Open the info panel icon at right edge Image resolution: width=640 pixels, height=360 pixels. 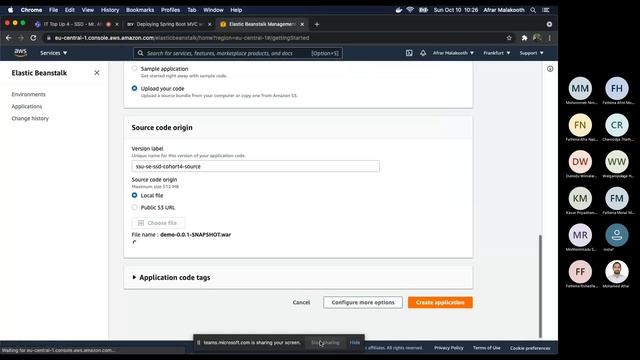click(550, 69)
